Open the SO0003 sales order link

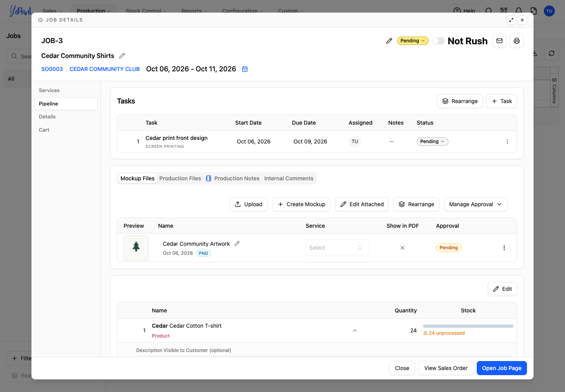(x=52, y=69)
